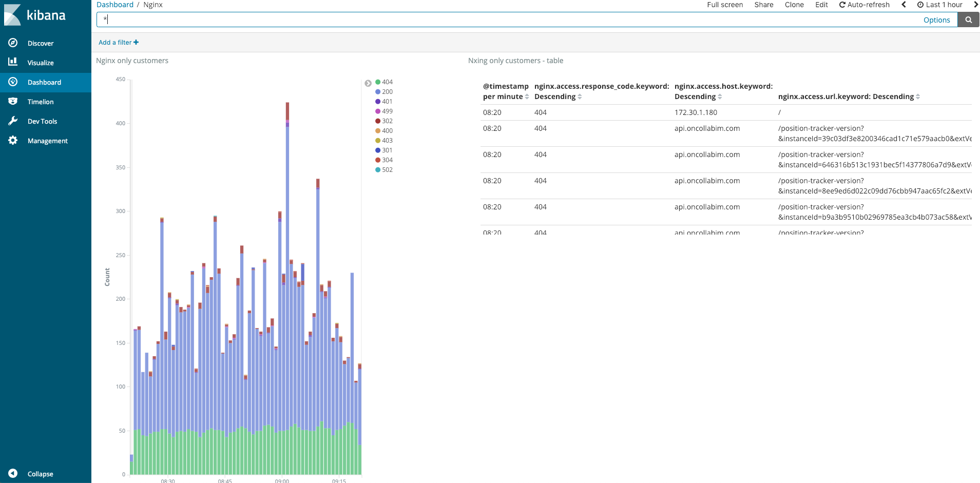Select Dashboard in the sidebar
Viewport: 980px width, 483px height.
pos(46,82)
